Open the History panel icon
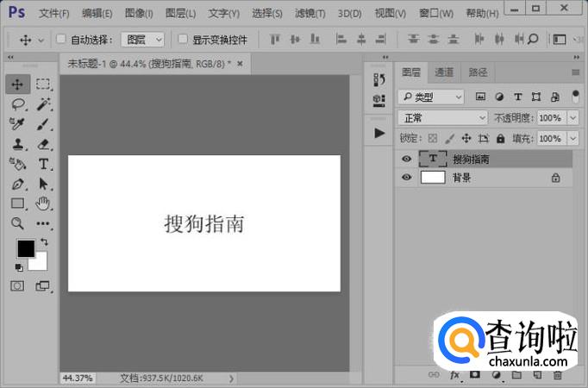 pos(378,79)
